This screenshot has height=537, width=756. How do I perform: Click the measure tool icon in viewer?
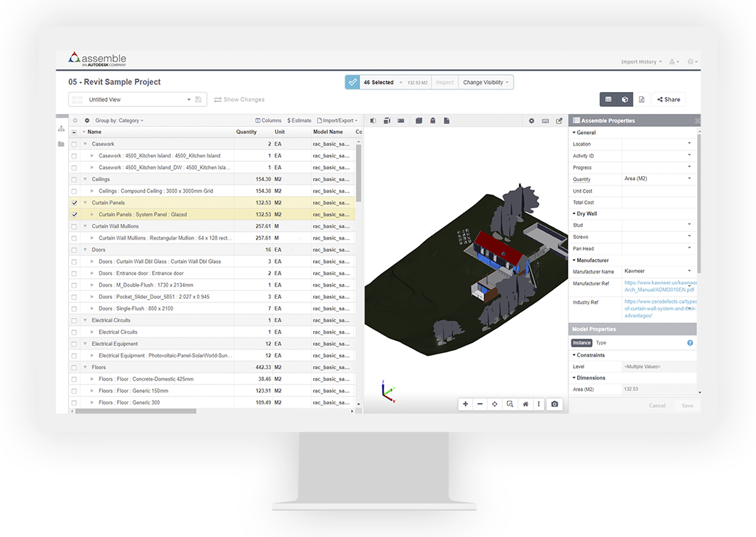(x=401, y=121)
